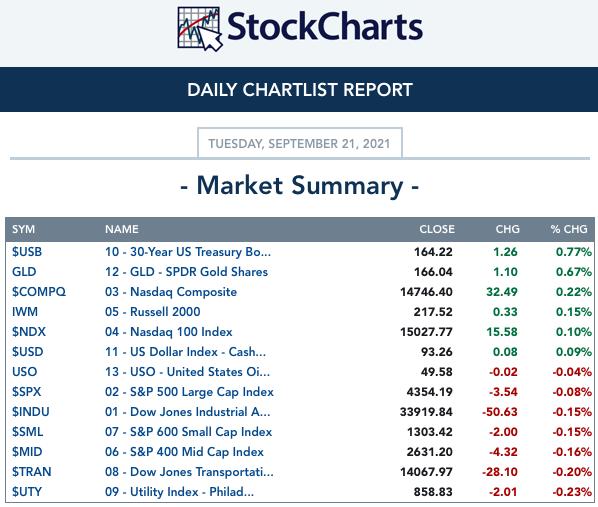Open 02 - S&P 500 Large Cap Index

(x=189, y=392)
